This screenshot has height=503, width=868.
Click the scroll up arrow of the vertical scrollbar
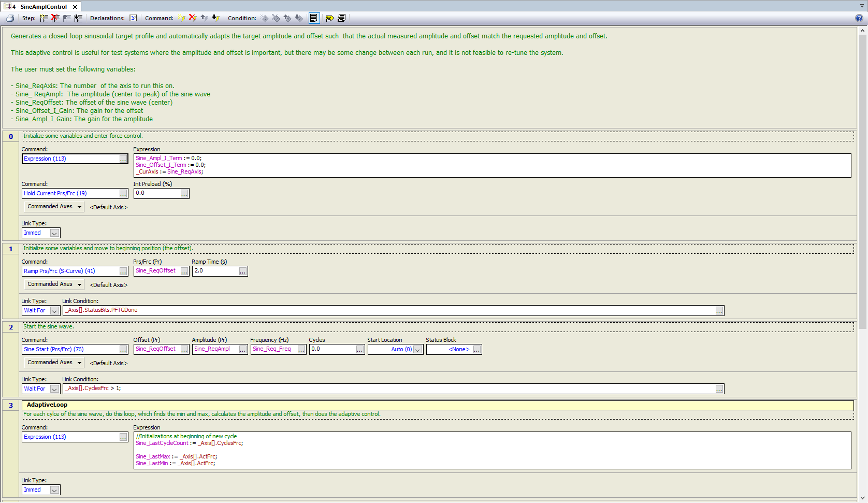click(862, 31)
